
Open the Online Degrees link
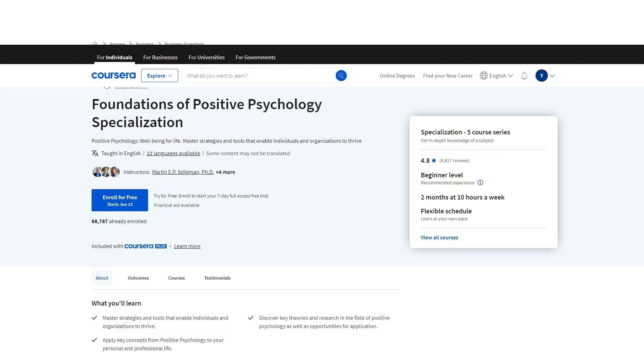tap(397, 76)
